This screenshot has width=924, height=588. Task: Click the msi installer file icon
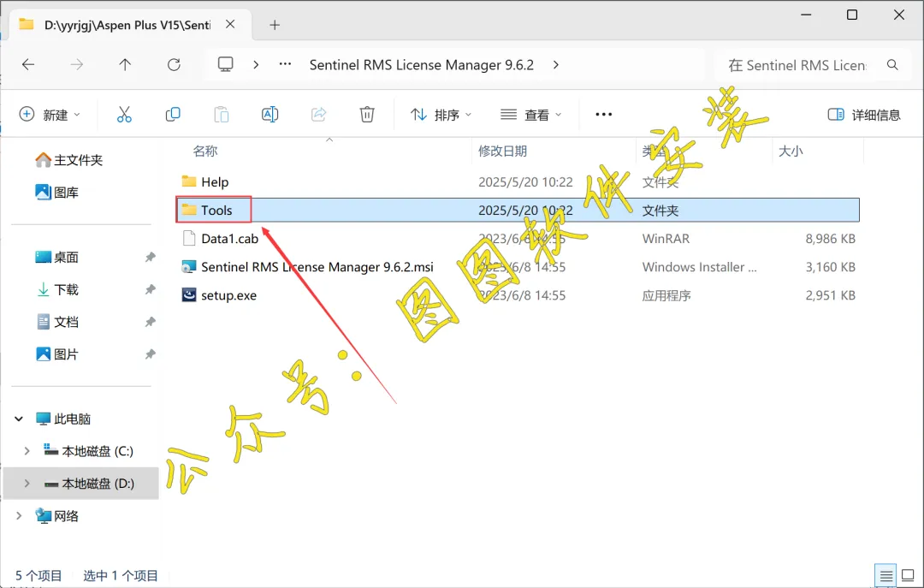188,266
